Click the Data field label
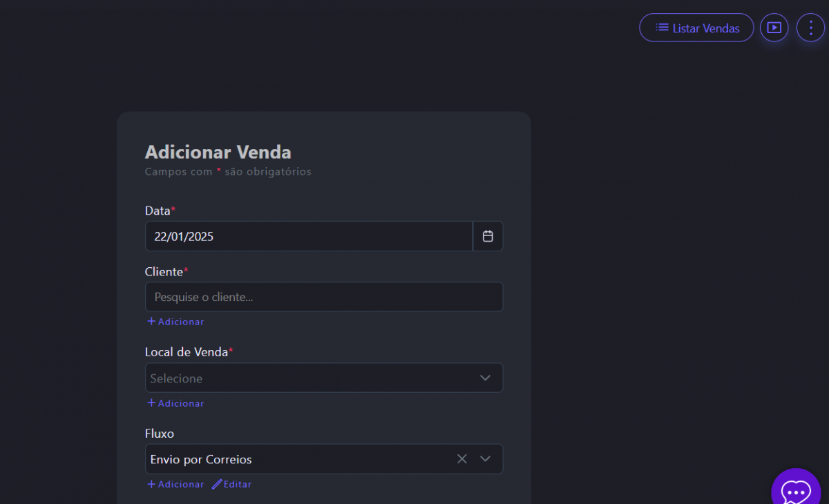Screen dimensions: 829x504 (158, 211)
